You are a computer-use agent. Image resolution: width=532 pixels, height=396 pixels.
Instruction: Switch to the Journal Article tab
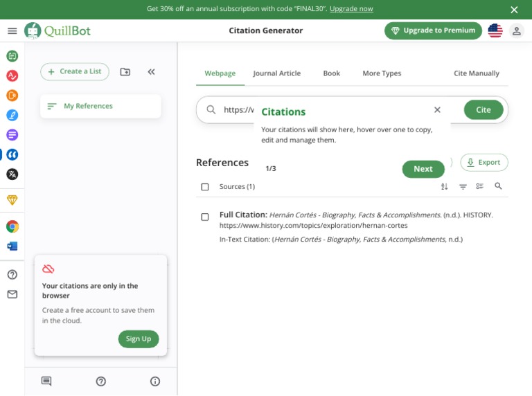[x=276, y=73]
